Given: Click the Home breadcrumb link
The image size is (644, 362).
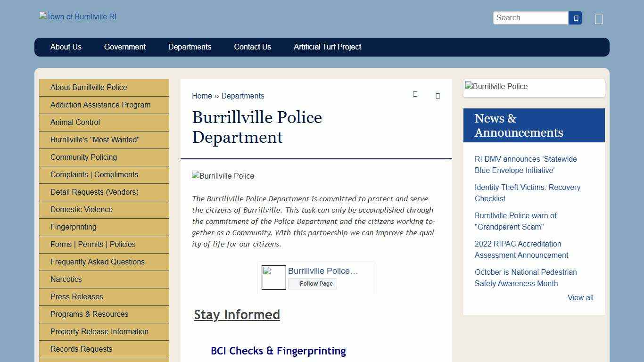Looking at the screenshot, I should click(x=202, y=96).
